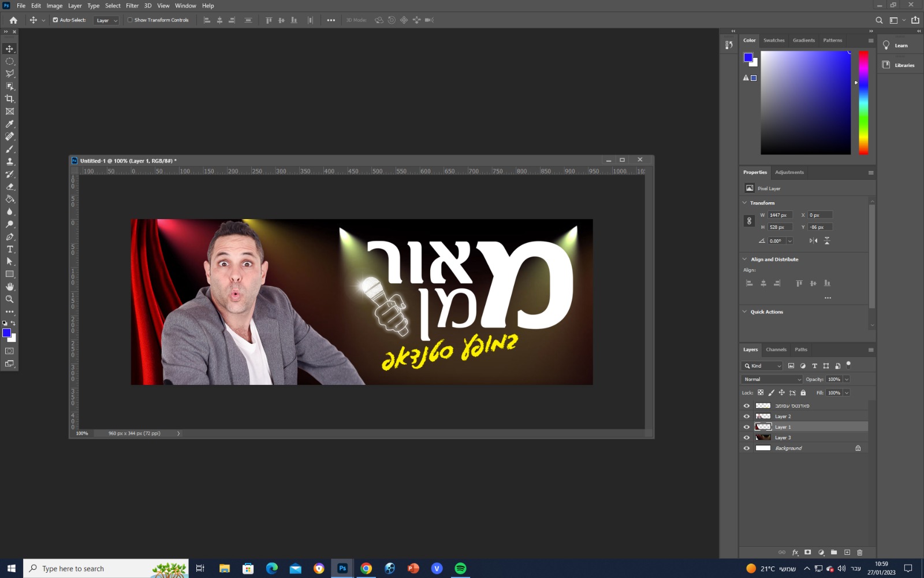Select the Horizontal Type tool
This screenshot has width=924, height=578.
click(10, 250)
